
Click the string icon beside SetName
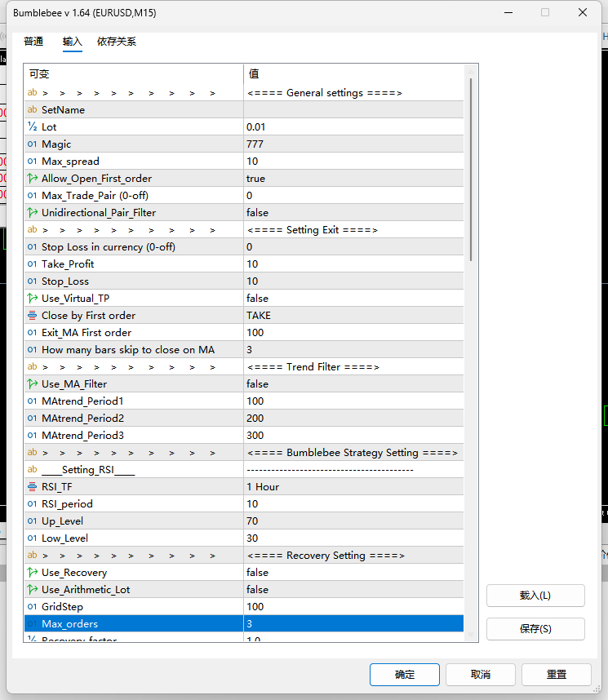pos(32,110)
